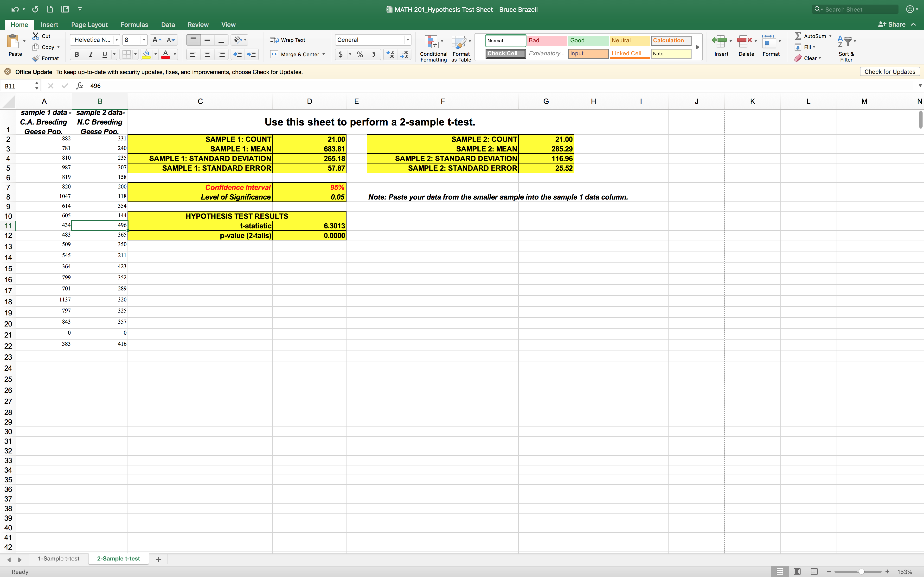Viewport: 924px width, 577px height.
Task: Toggle italic formatting
Action: [x=90, y=55]
